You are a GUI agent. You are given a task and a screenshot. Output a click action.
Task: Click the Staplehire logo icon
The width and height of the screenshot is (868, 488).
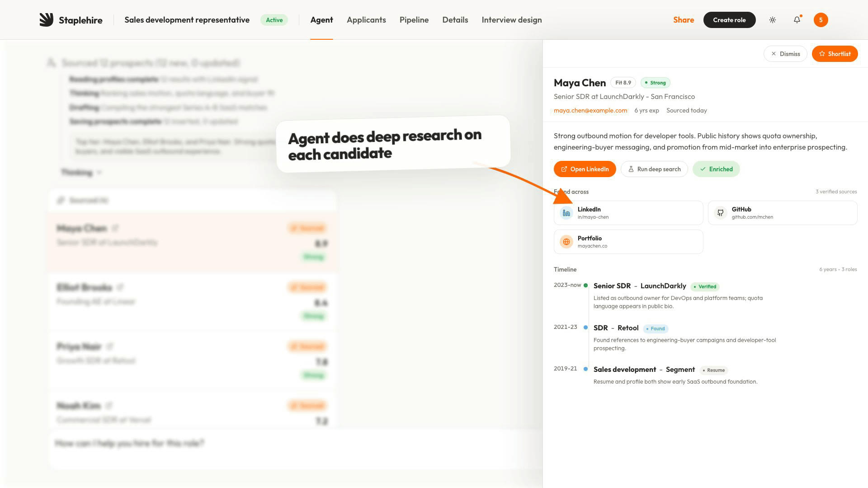click(46, 20)
